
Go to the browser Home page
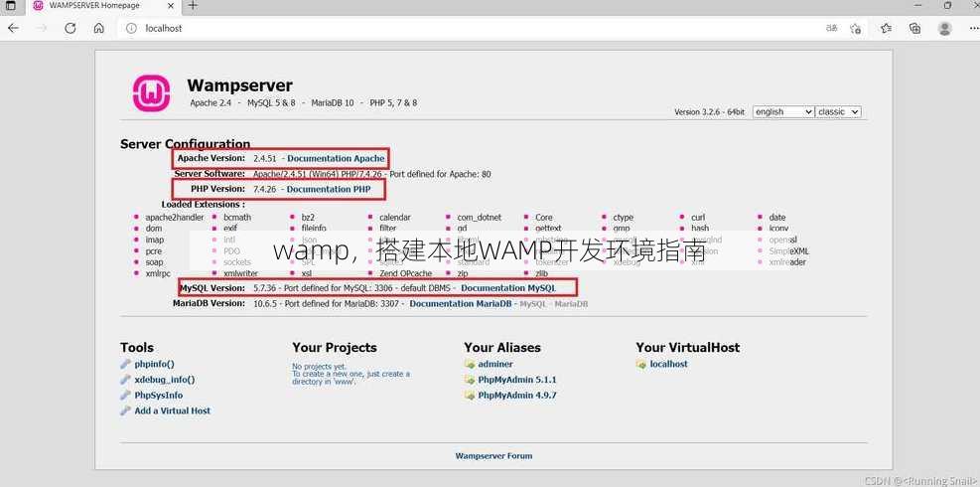[98, 28]
